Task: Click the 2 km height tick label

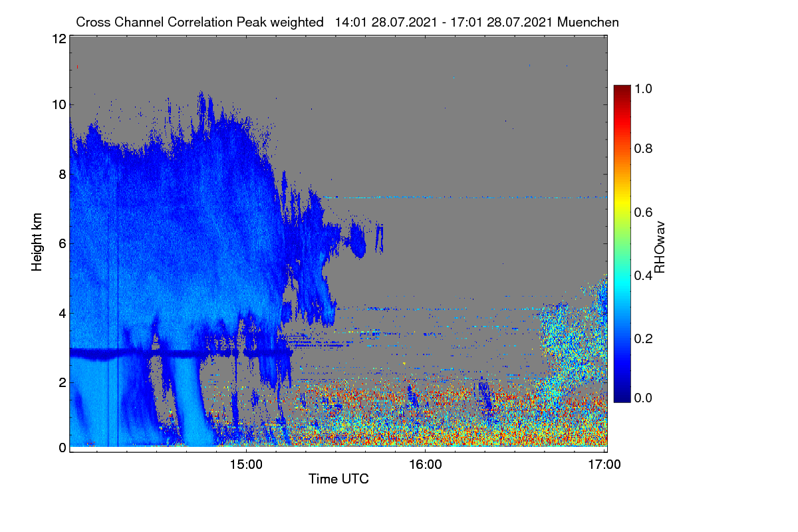Action: 63,382
